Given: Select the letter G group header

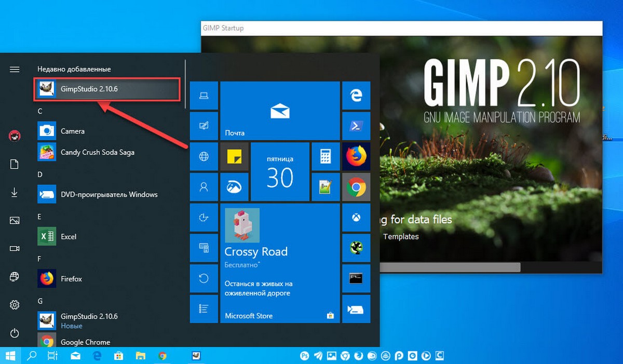Looking at the screenshot, I should pyautogui.click(x=40, y=301).
